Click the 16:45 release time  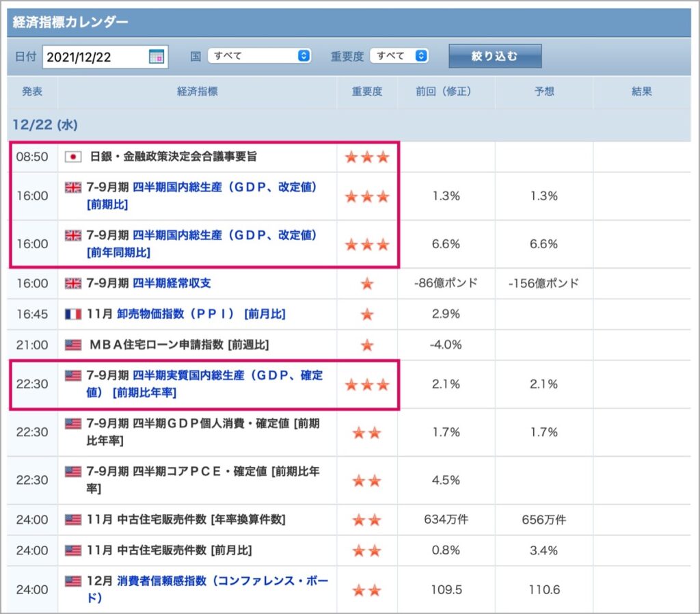click(x=32, y=314)
